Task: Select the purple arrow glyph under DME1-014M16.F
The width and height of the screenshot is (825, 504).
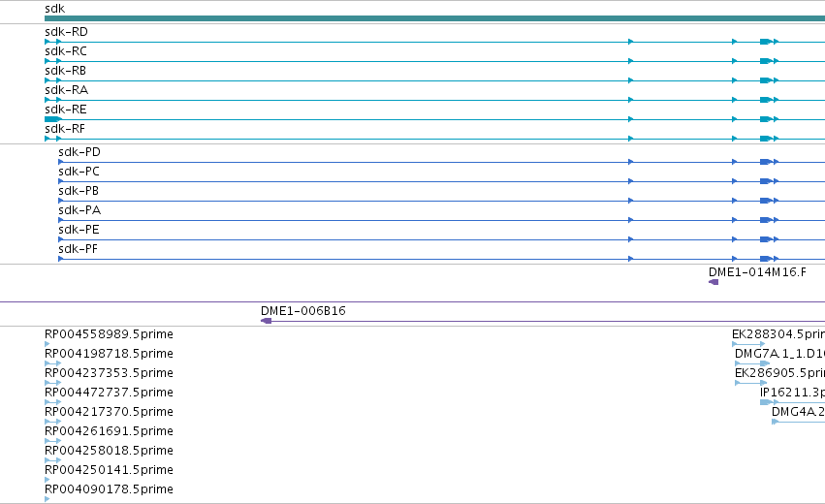Action: [x=714, y=282]
